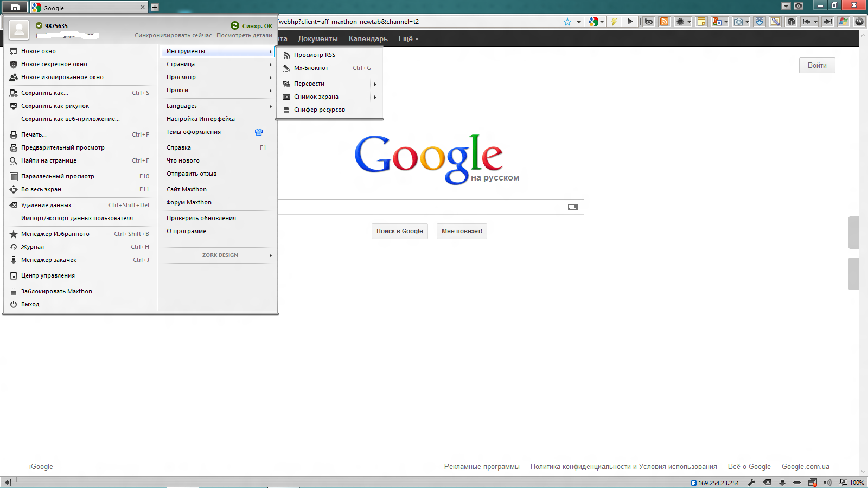Click the Google search input field
868x488 pixels.
[423, 207]
